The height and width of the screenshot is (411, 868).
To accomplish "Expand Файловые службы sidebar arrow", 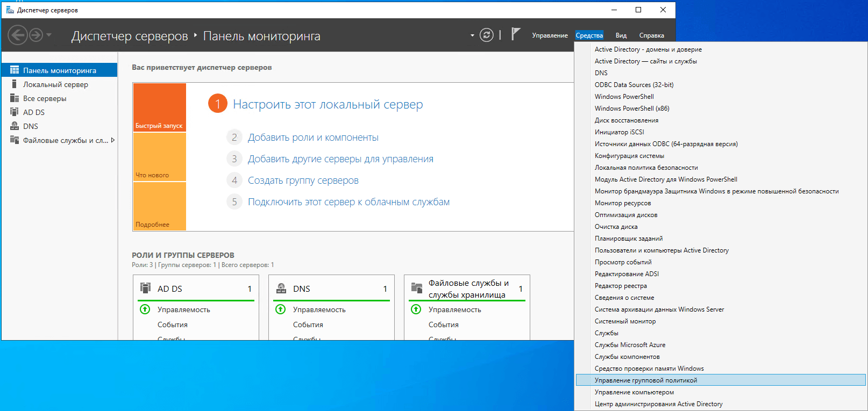I will coord(113,140).
